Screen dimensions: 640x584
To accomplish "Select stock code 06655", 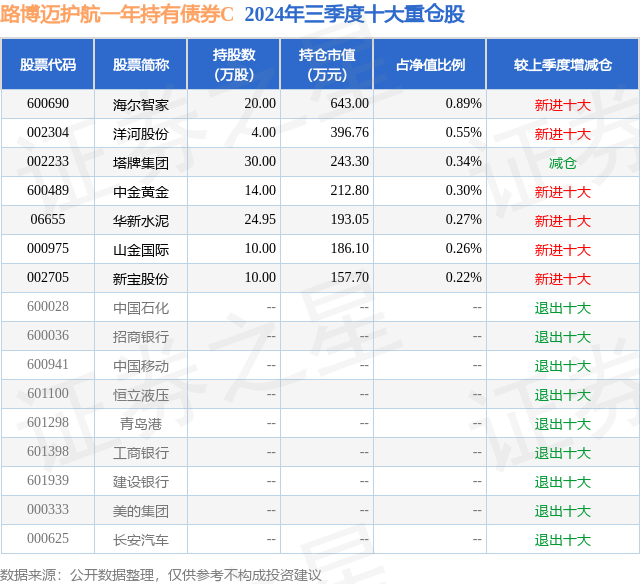I will tap(48, 220).
